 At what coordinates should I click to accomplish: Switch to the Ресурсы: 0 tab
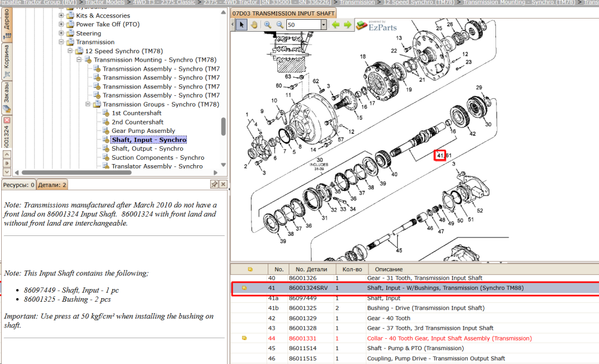[19, 185]
